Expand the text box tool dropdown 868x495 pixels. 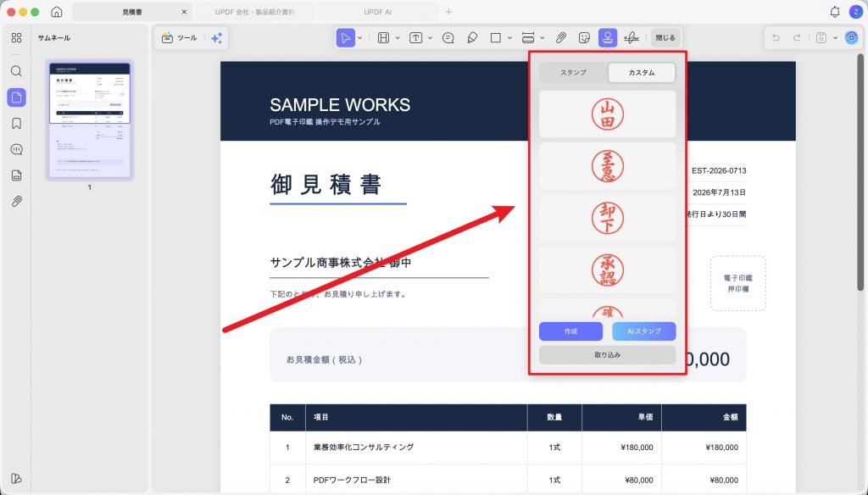(430, 37)
